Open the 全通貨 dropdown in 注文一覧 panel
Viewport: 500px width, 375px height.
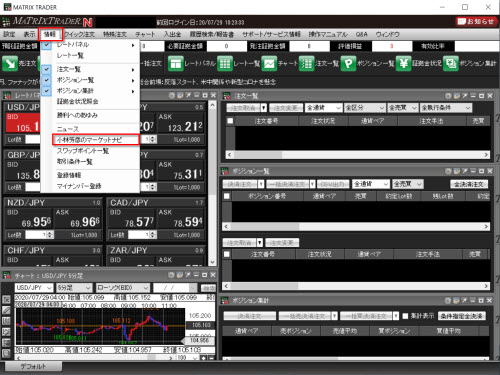[324, 108]
